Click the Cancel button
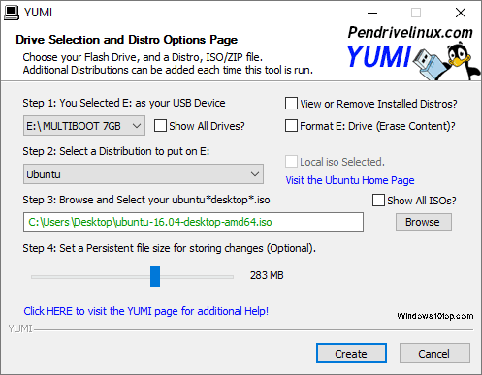Image resolution: width=482 pixels, height=375 pixels. pyautogui.click(x=435, y=353)
